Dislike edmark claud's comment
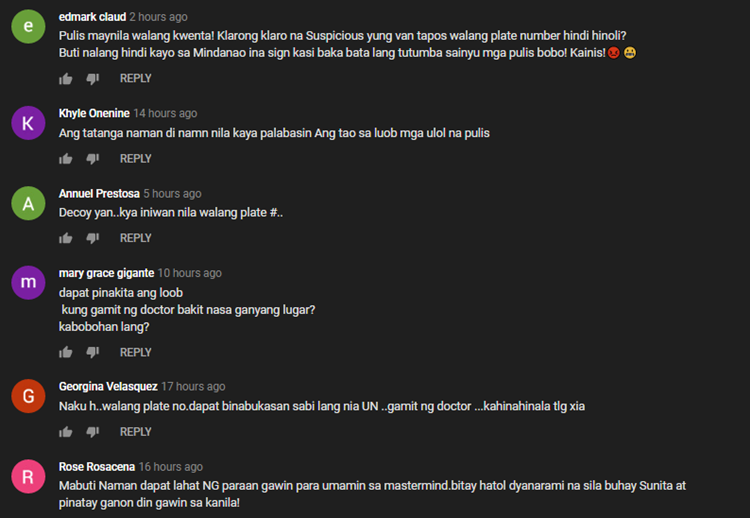Viewport: 750px width, 518px height. click(x=93, y=78)
